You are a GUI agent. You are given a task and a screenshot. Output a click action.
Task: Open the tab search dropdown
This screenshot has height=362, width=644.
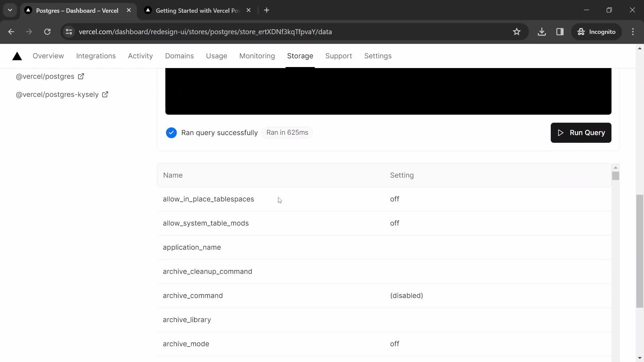pos(10,10)
